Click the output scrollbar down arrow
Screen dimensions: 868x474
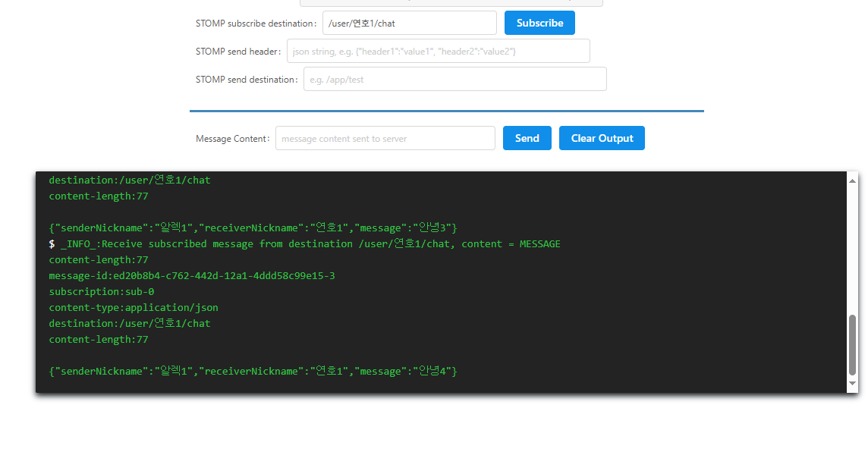[853, 383]
